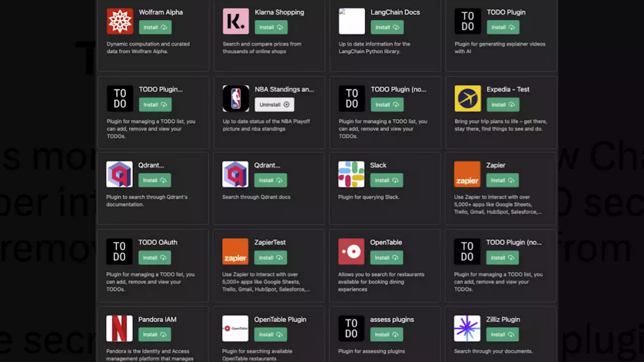Click the Qdrant logo beside 'Search through Qdrant docs'
This screenshot has height=362, width=644.
click(x=235, y=174)
